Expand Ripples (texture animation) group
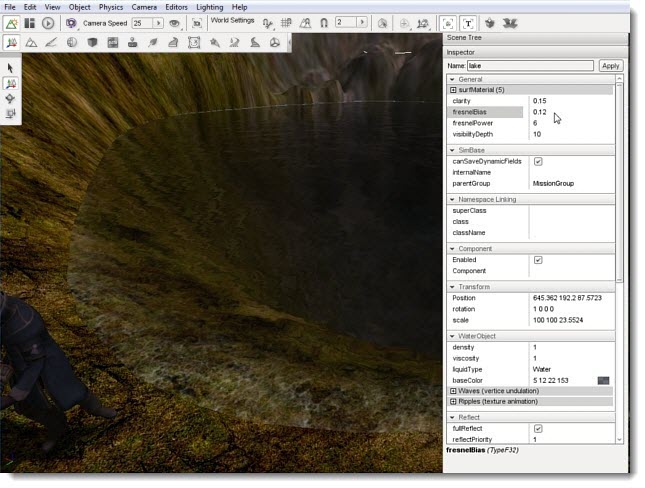 [453, 401]
